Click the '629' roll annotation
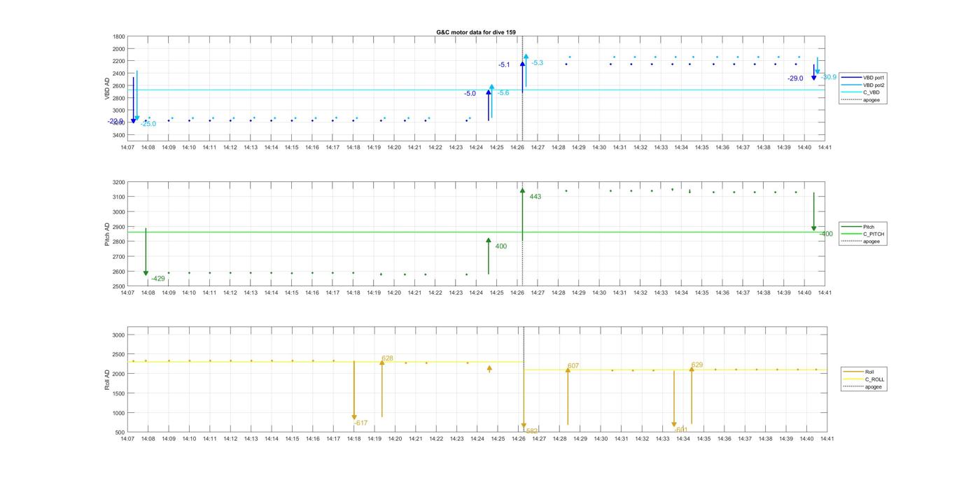Viewport: 980px width, 485px height. coord(697,365)
